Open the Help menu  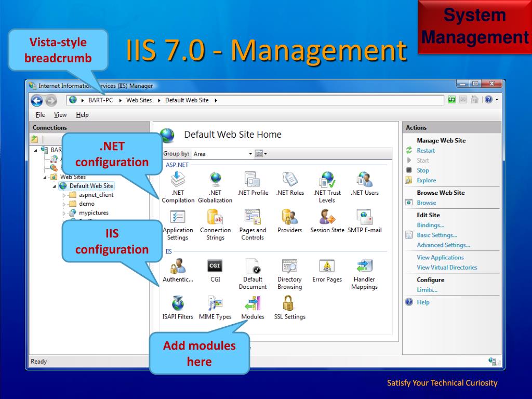[82, 115]
